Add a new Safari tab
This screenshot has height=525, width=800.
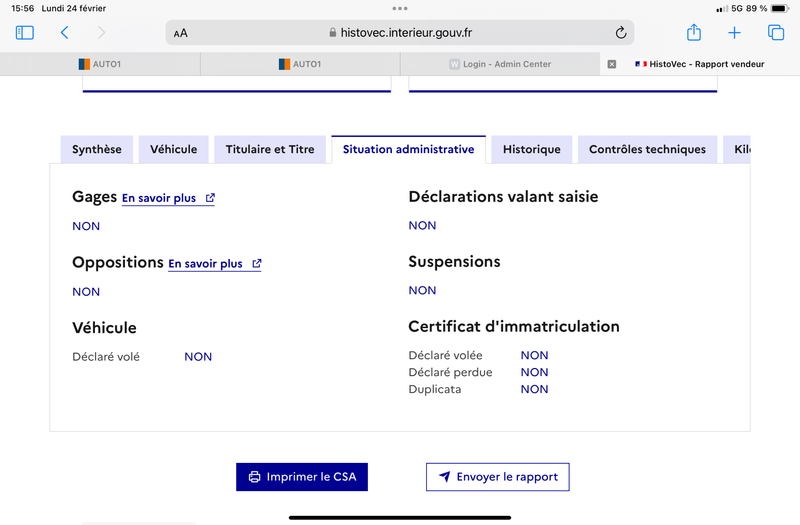pos(734,33)
